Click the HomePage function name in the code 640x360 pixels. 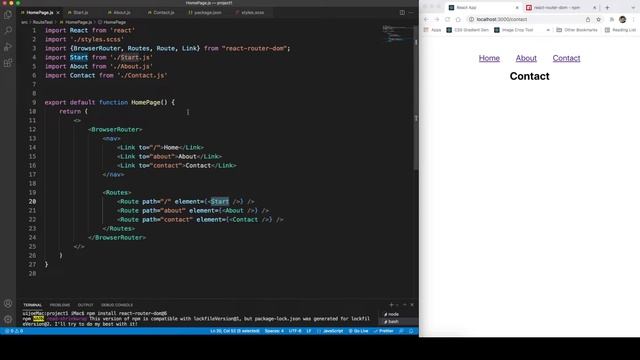[145, 102]
